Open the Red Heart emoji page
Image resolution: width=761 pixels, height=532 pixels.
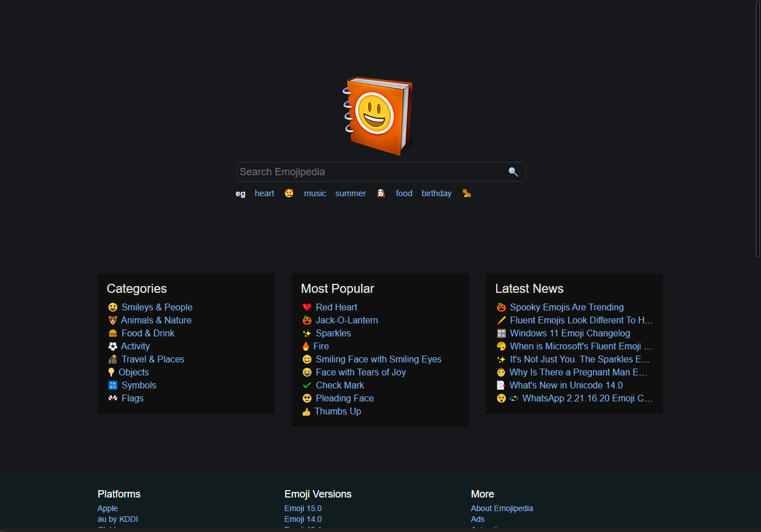click(x=336, y=308)
